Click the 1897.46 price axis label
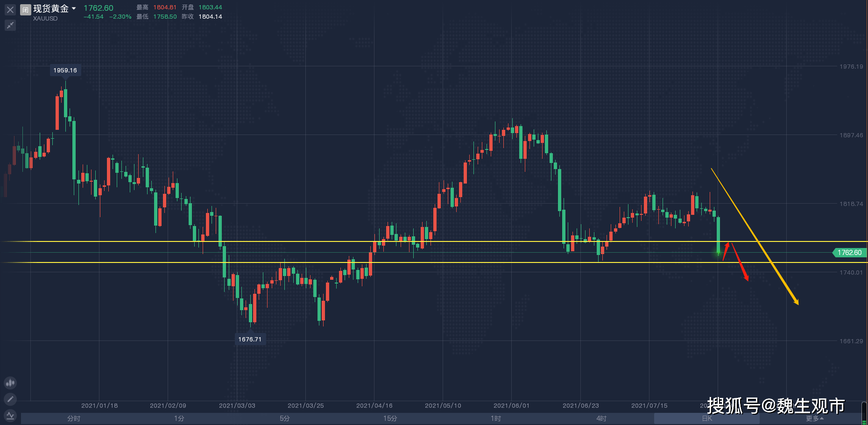 pos(851,135)
